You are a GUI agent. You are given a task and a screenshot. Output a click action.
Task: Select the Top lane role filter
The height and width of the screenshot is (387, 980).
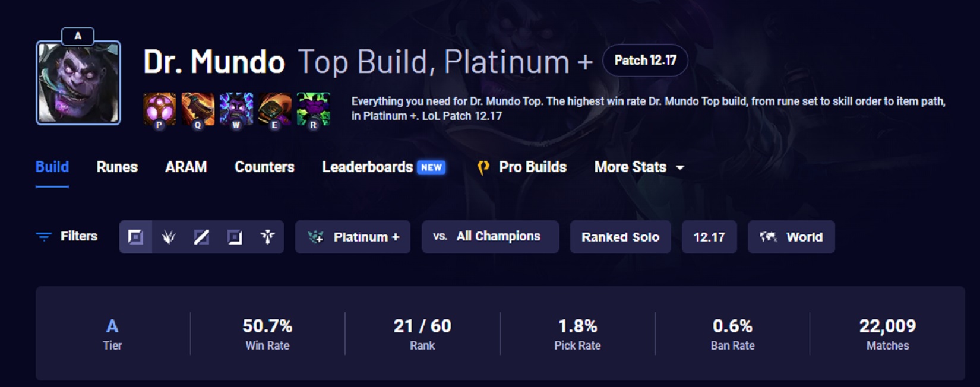point(136,237)
